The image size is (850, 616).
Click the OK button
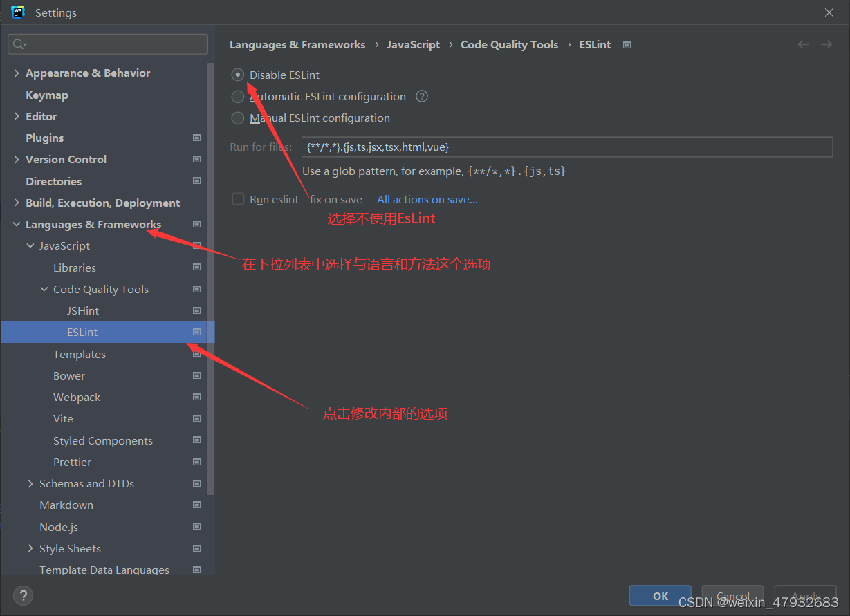click(x=660, y=595)
